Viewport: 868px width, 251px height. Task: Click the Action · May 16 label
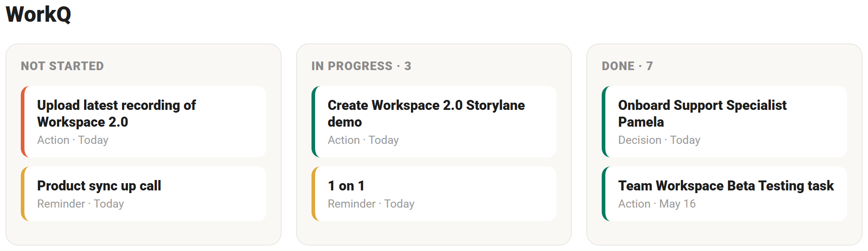pyautogui.click(x=657, y=204)
